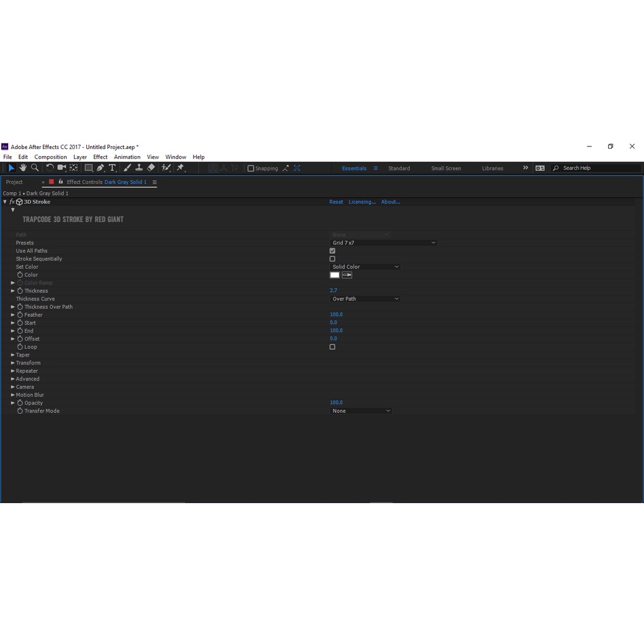Select the Pen tool

[100, 168]
